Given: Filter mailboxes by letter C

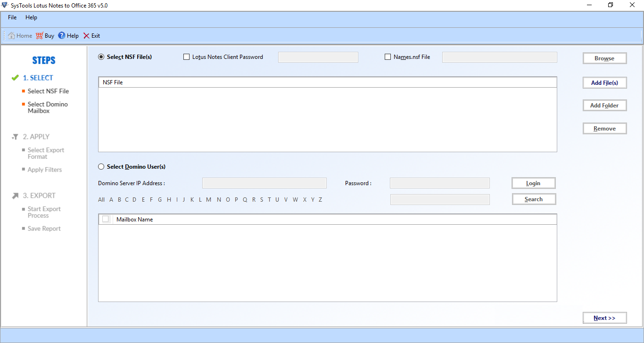Looking at the screenshot, I should (127, 200).
